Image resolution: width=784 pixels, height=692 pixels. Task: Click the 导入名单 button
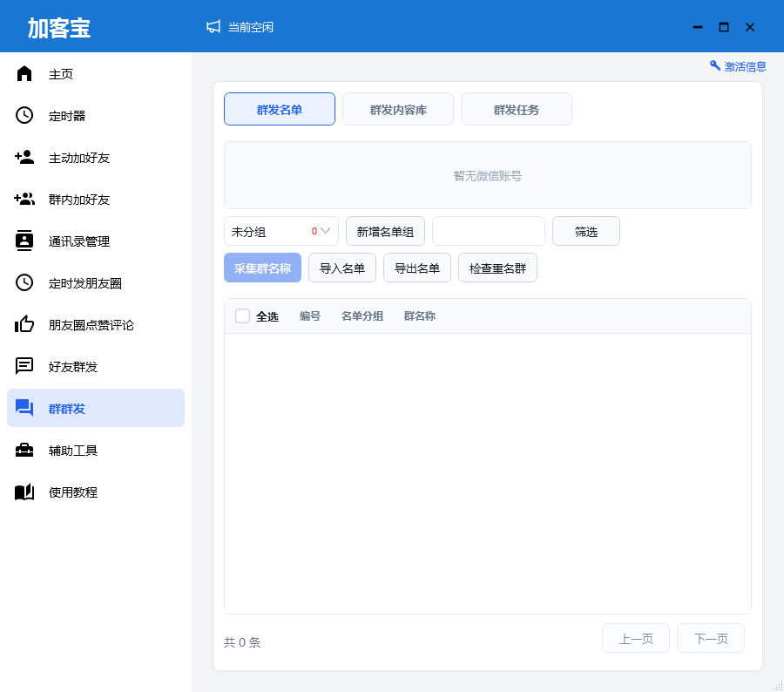click(342, 268)
